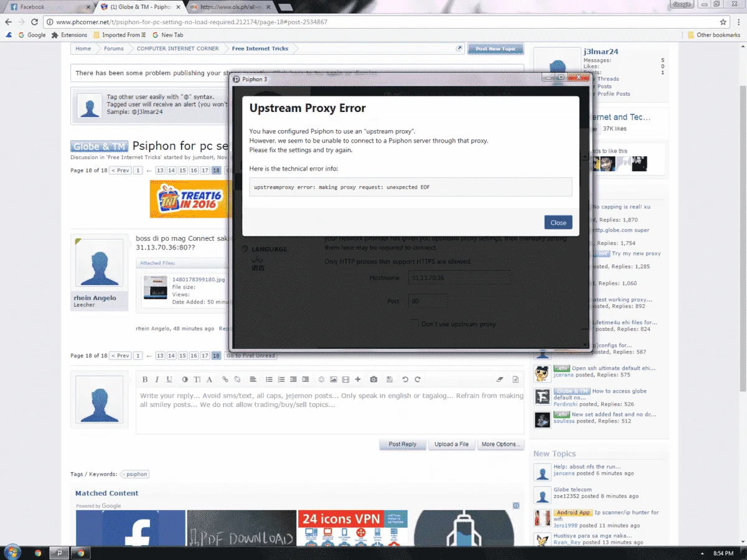Image resolution: width=747 pixels, height=560 pixels.
Task: Toggle underline formatting in reply editor
Action: 169,380
